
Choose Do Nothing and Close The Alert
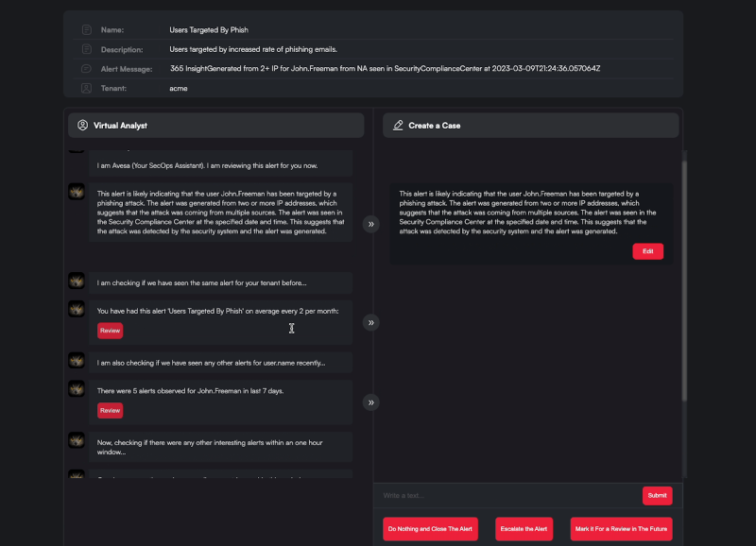(x=431, y=528)
